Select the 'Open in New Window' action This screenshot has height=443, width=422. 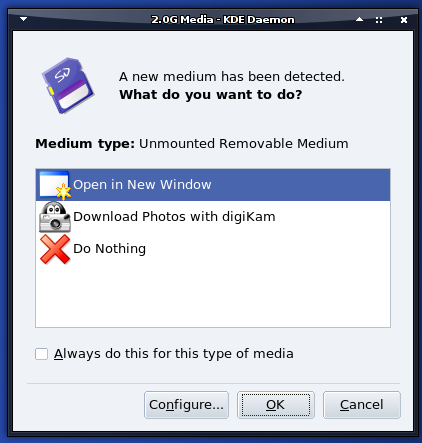click(213, 185)
